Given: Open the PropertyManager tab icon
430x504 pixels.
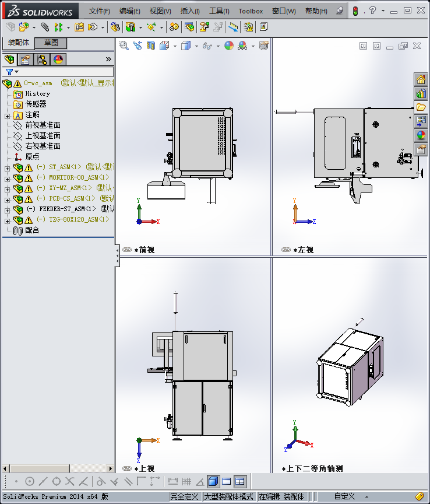Looking at the screenshot, I should coord(26,60).
